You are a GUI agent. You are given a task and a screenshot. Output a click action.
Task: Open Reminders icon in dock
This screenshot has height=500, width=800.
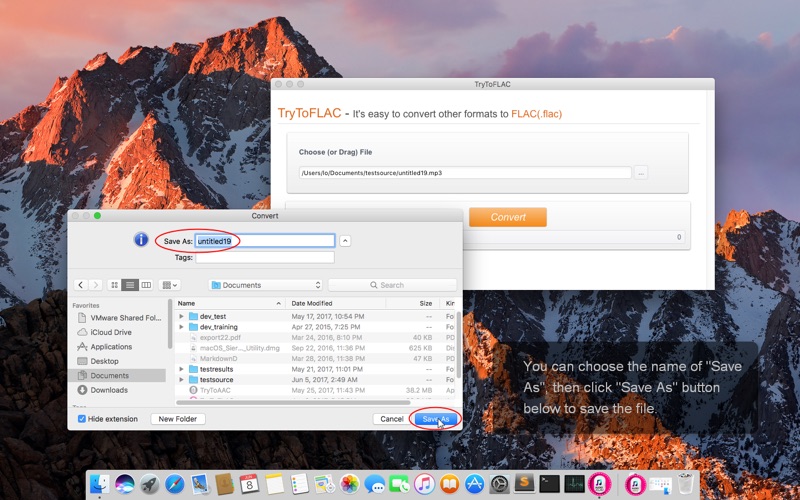click(x=299, y=483)
